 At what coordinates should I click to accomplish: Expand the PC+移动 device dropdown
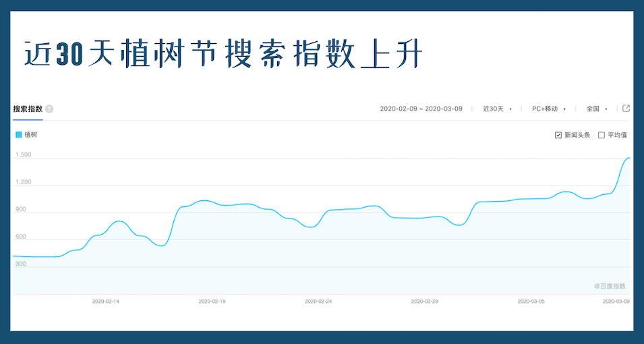coord(549,109)
